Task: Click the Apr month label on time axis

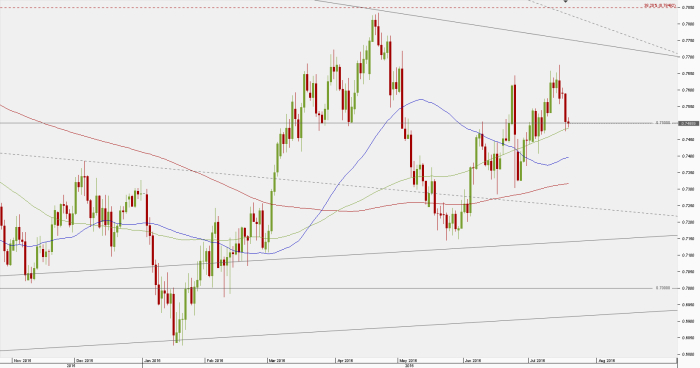Action: (345, 360)
